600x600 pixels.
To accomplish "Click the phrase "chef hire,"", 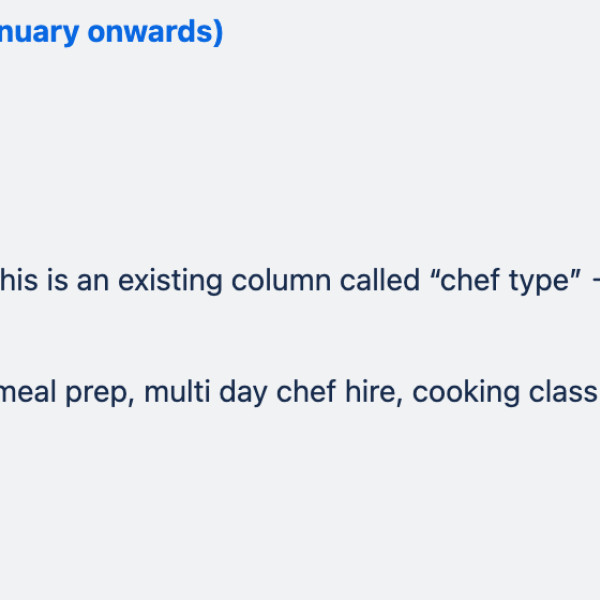I will coord(339,393).
